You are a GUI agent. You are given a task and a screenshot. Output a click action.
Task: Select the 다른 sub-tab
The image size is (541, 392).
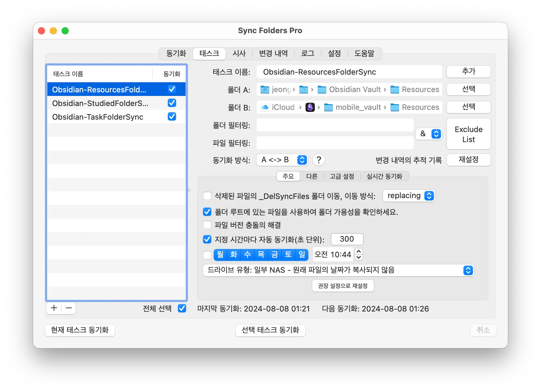coord(312,176)
